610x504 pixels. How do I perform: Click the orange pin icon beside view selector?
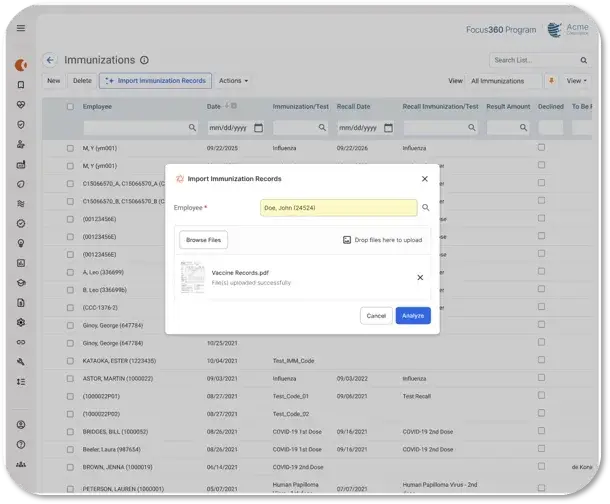click(551, 80)
